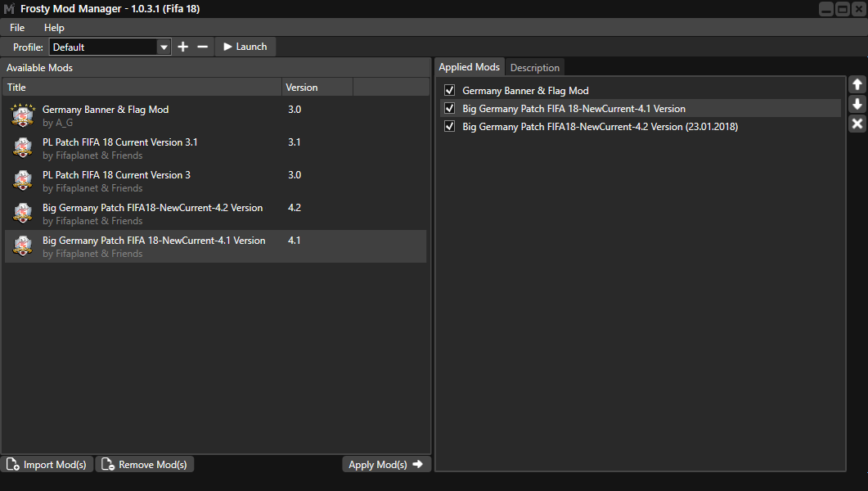This screenshot has width=868, height=491.
Task: Click the version 4.2 cell
Action: pyautogui.click(x=295, y=208)
